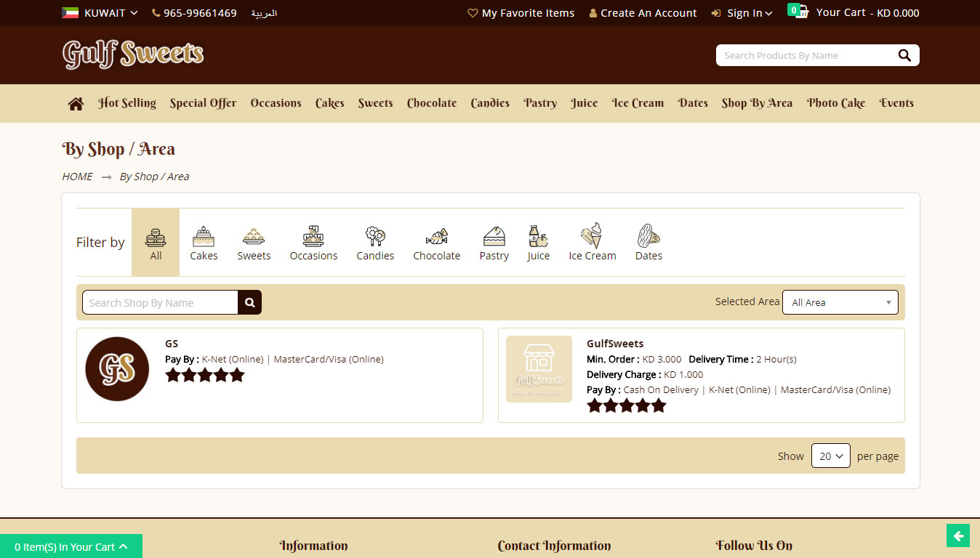The image size is (980, 558).
Task: Click the GulfSweets shop star rating
Action: 627,405
